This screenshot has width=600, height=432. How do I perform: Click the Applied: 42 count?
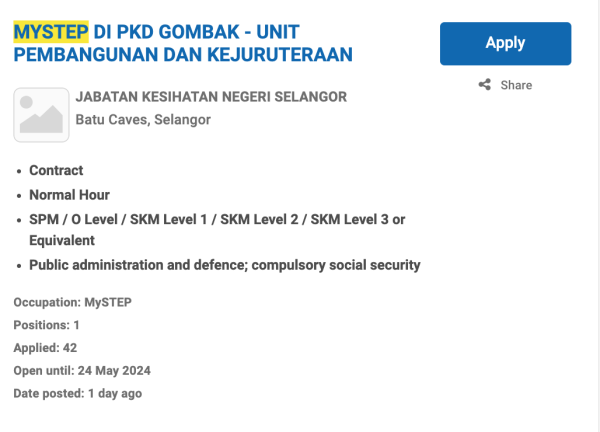[x=45, y=348]
